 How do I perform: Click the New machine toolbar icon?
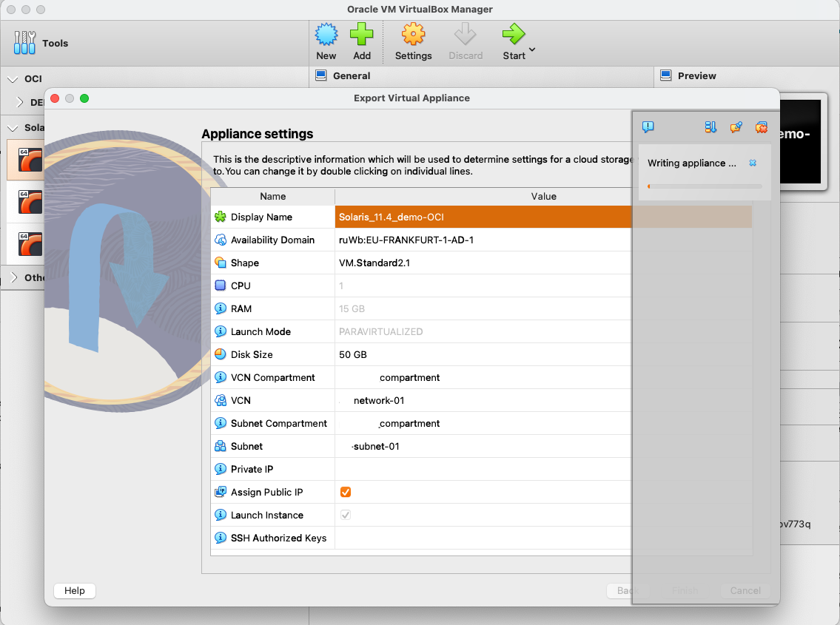[326, 34]
